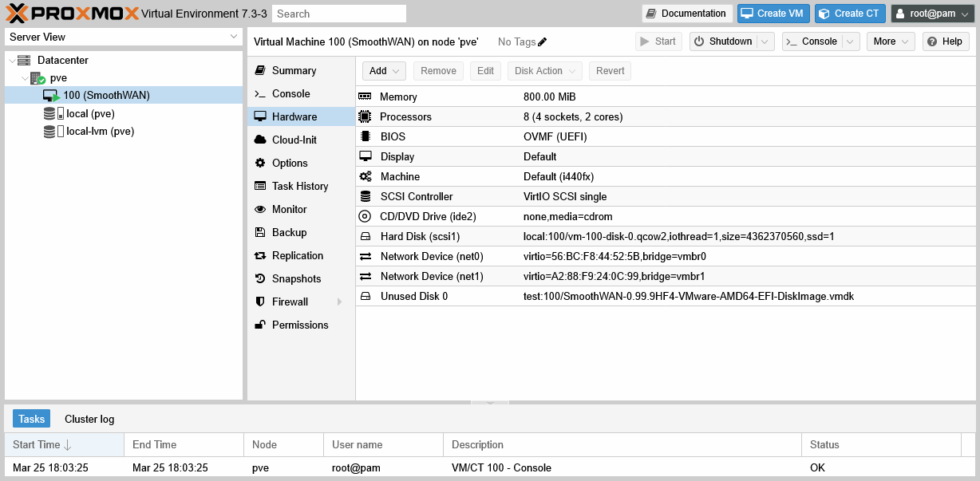
Task: Expand the Server View dropdown
Action: pos(233,37)
